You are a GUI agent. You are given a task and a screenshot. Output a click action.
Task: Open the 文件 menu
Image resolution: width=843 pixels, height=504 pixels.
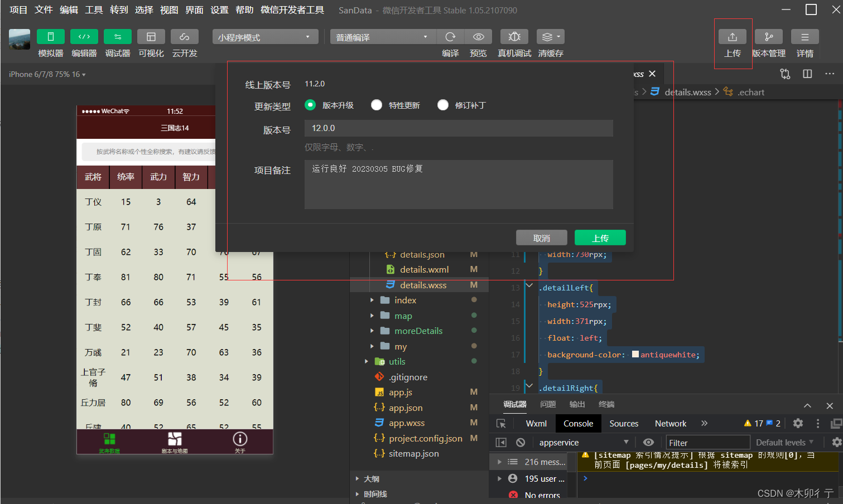[44, 10]
